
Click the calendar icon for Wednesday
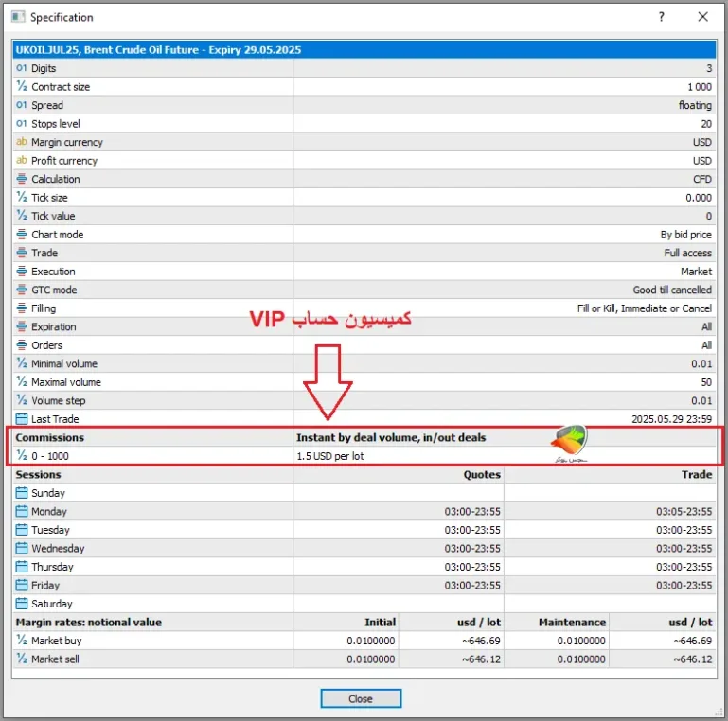(22, 548)
